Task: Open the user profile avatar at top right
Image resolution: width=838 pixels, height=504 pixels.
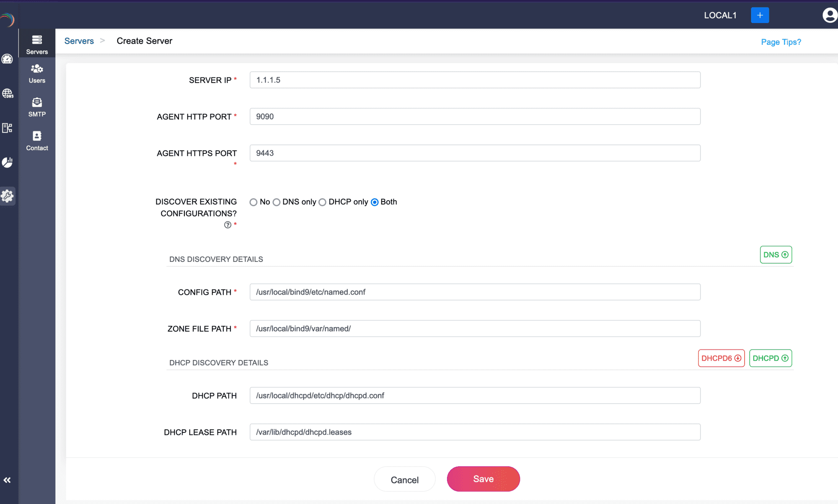Action: [829, 16]
